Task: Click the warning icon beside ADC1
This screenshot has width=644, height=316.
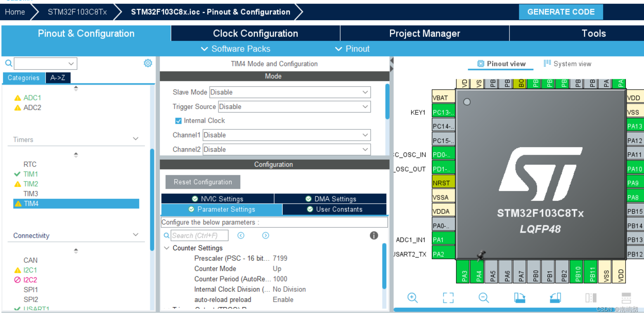Action: pyautogui.click(x=17, y=98)
